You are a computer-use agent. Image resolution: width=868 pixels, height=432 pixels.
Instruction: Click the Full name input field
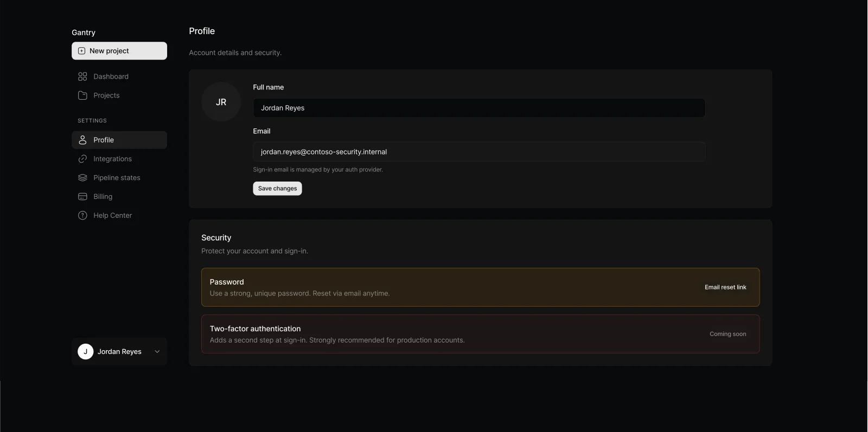(x=478, y=108)
